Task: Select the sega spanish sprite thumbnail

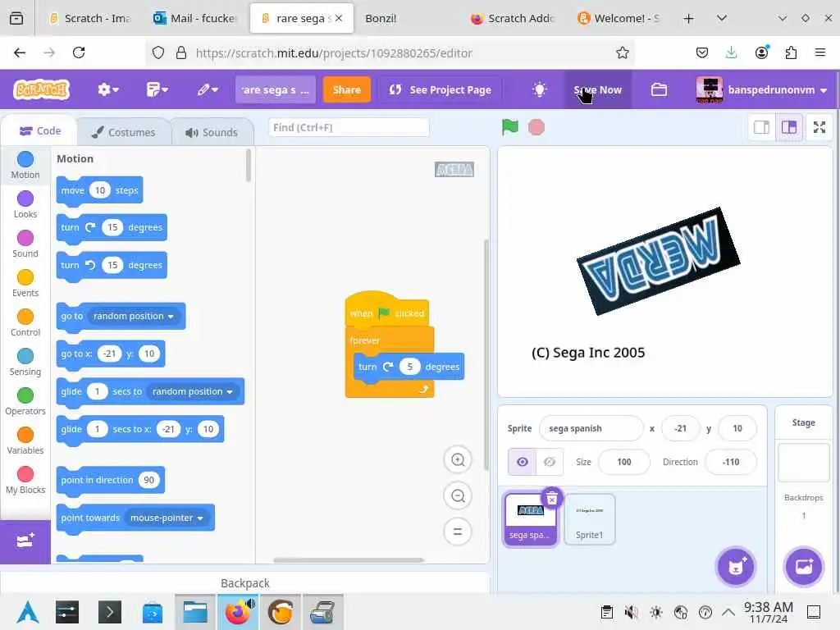Action: [529, 521]
